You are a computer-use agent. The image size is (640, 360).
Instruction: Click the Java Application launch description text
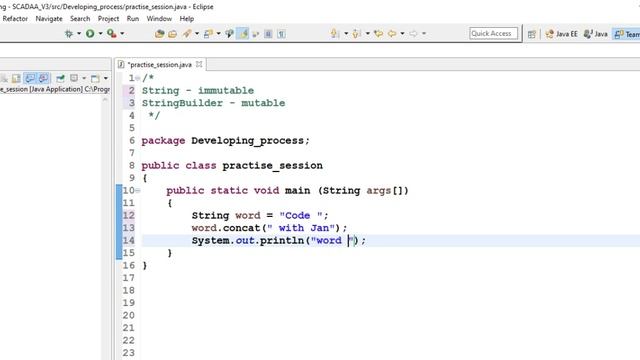pyautogui.click(x=55, y=89)
